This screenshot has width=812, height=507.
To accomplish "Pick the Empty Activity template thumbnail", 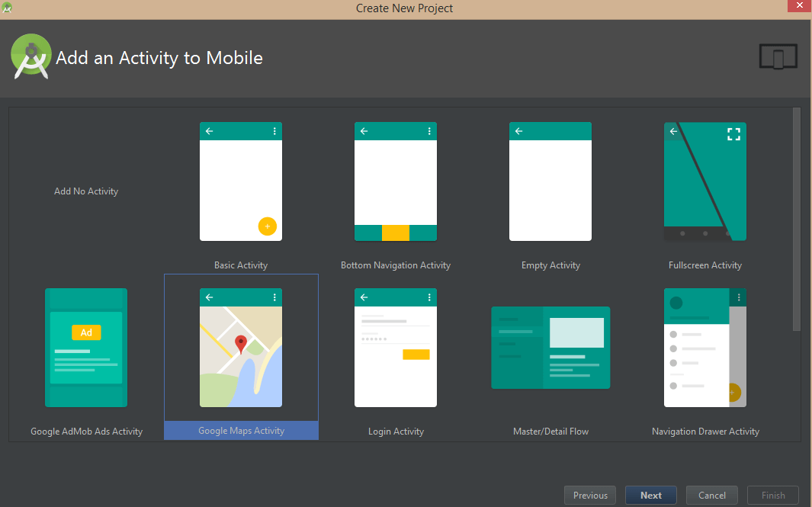I will [550, 181].
